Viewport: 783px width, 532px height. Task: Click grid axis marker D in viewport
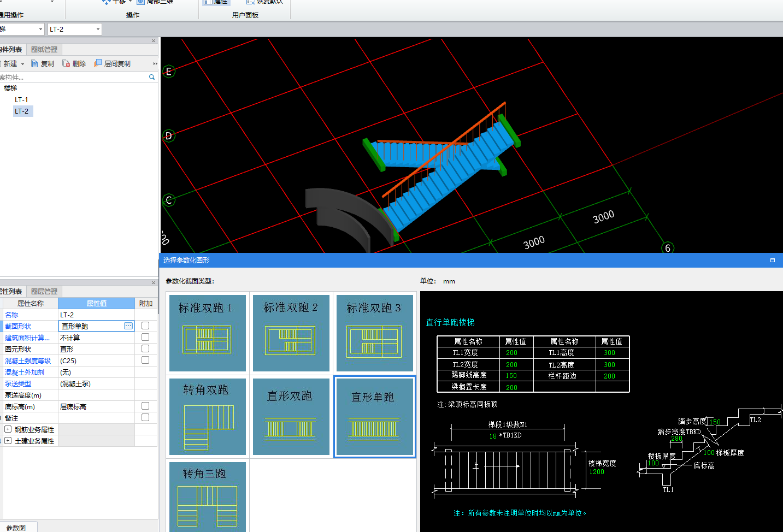[x=169, y=135]
